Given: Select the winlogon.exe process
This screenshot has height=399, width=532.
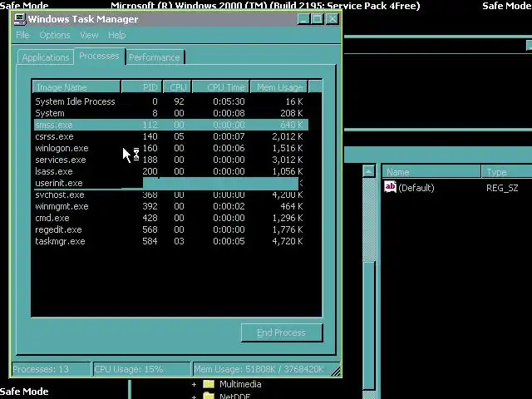Looking at the screenshot, I should click(x=170, y=148).
